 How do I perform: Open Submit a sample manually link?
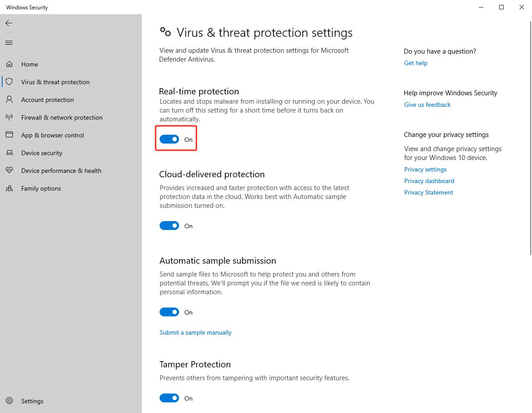(x=196, y=333)
